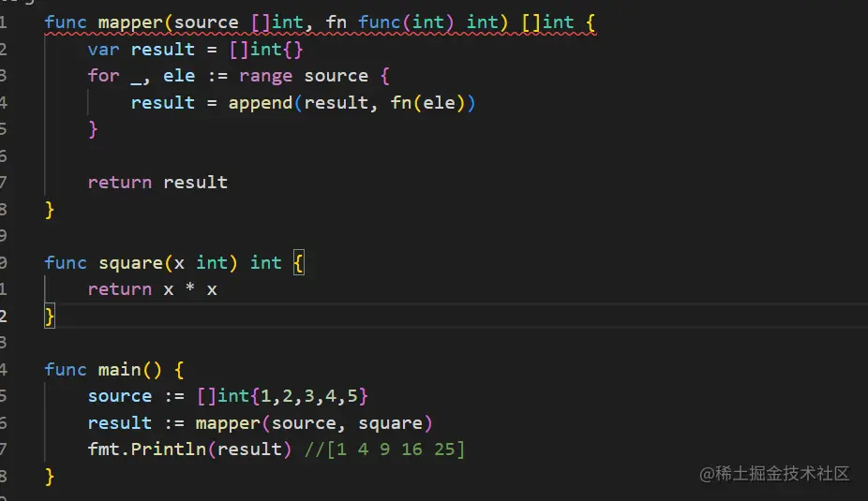Click the "[]int{1,2,3,4,5}" literal
Screen dimensions: 868x501
(x=282, y=396)
